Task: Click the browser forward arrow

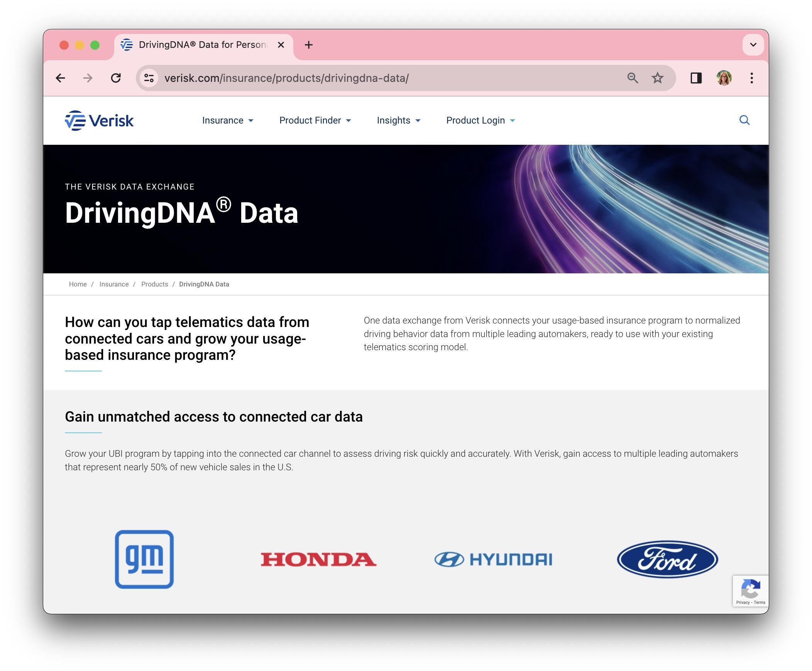Action: tap(88, 78)
